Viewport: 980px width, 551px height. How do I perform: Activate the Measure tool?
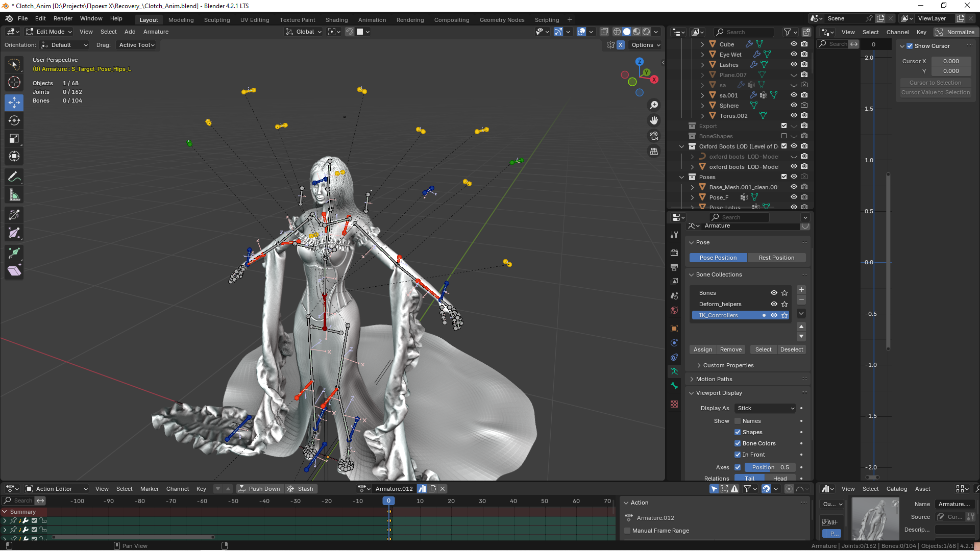(x=14, y=195)
